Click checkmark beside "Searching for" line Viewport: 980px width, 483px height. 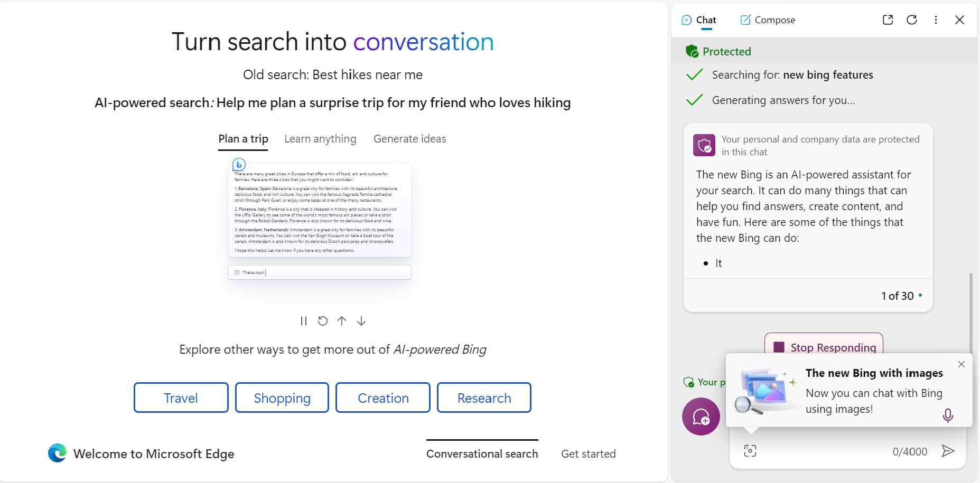click(x=694, y=74)
